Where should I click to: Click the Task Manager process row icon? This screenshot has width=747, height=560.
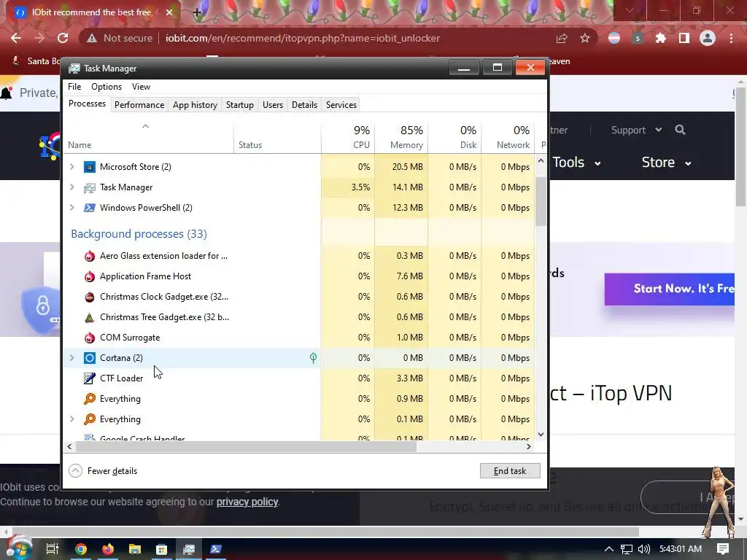90,187
